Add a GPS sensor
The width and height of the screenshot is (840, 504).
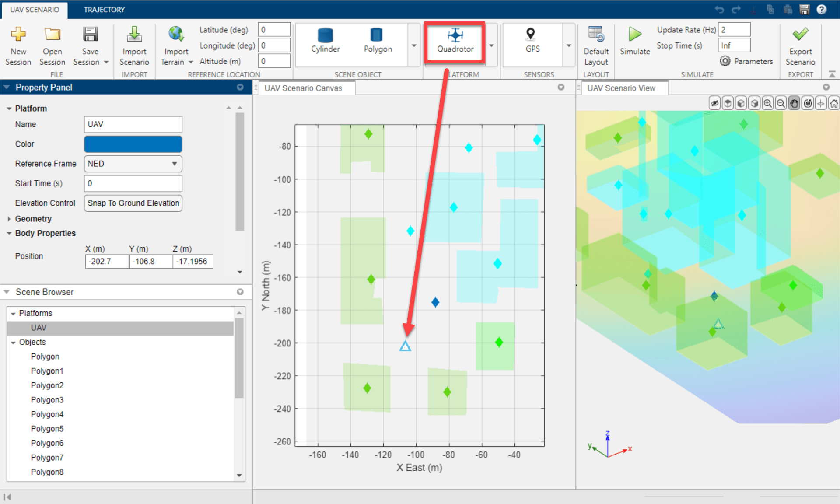pos(532,41)
